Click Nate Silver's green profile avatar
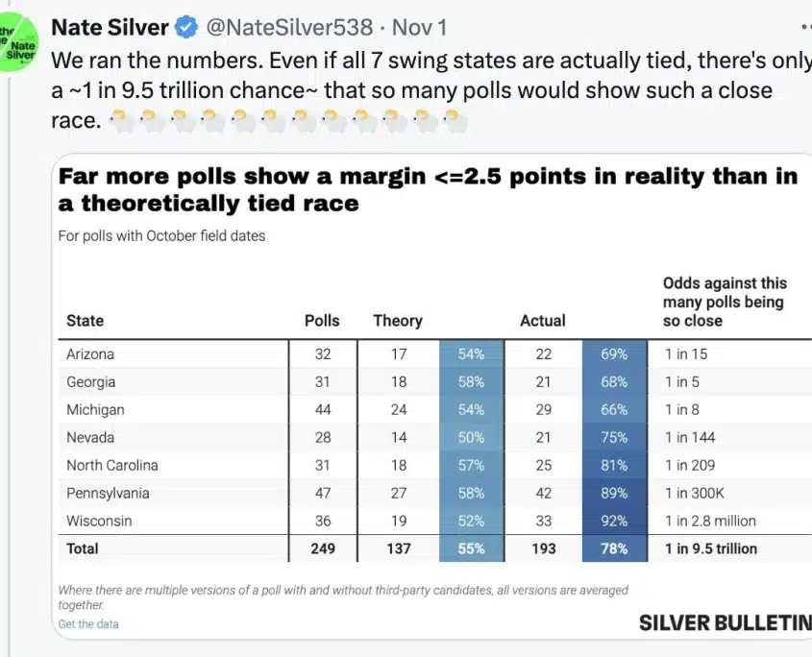 (x=18, y=42)
